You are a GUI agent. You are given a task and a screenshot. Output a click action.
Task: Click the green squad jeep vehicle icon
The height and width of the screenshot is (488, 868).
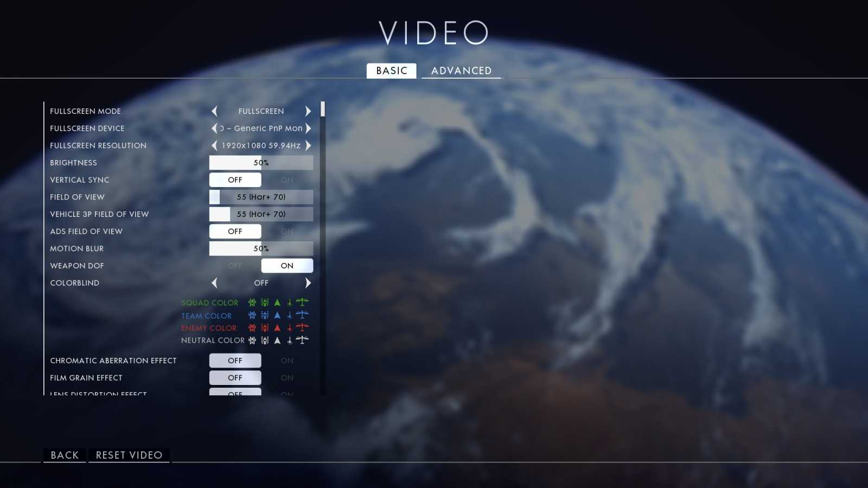pyautogui.click(x=252, y=303)
